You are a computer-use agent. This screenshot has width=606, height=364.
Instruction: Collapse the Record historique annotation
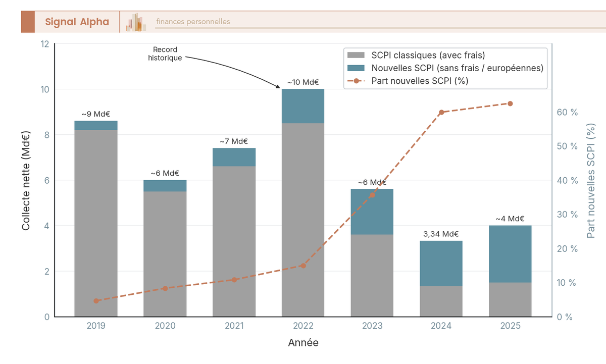pyautogui.click(x=165, y=54)
